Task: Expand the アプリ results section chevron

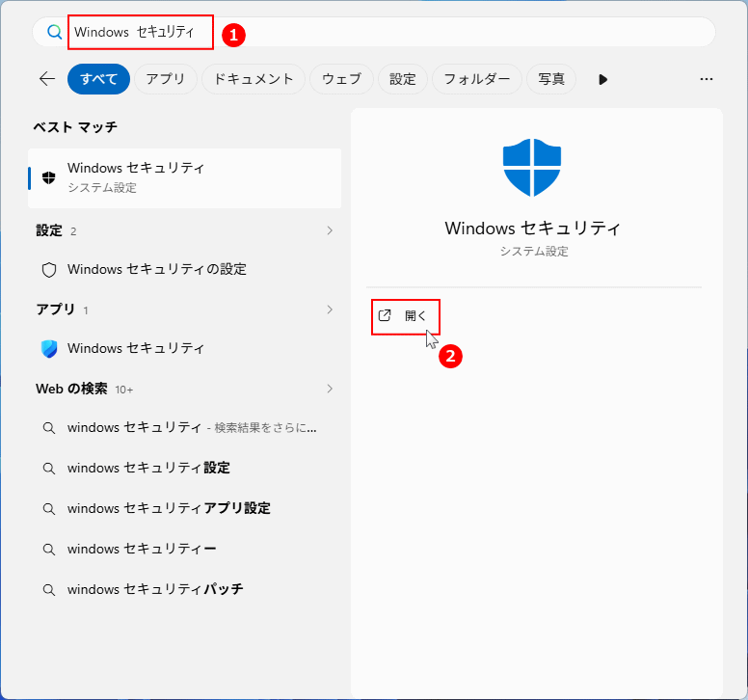Action: coord(330,310)
